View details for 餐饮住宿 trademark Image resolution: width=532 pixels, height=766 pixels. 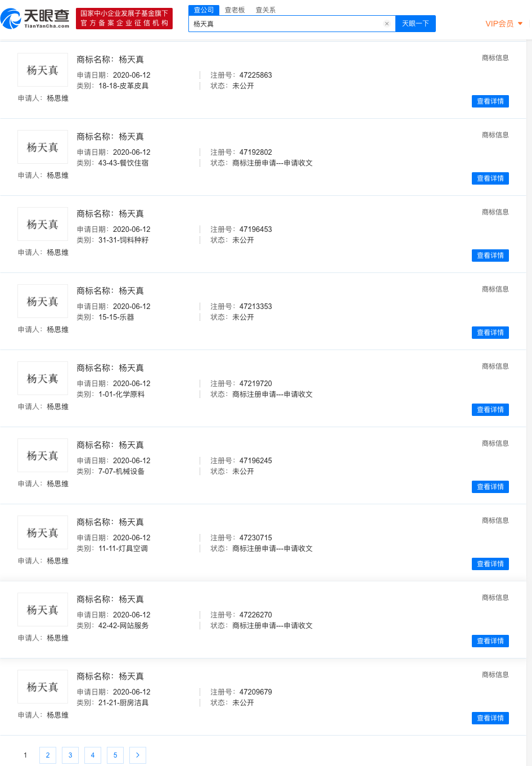coord(490,178)
